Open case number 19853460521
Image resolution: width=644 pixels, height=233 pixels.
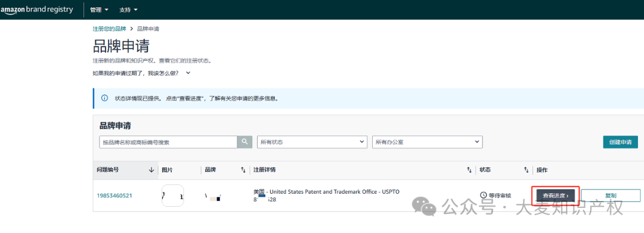(114, 195)
